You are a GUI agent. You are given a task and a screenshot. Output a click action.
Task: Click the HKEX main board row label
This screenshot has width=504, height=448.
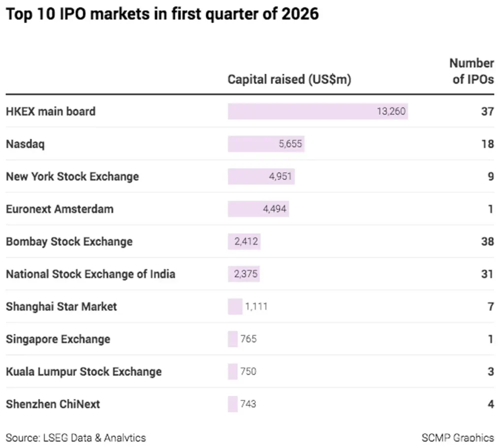51,111
